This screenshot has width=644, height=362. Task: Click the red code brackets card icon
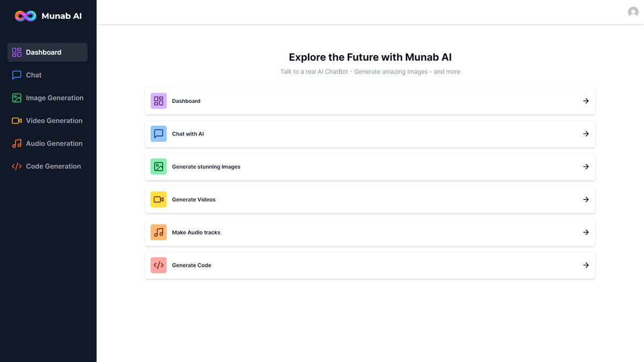click(159, 265)
